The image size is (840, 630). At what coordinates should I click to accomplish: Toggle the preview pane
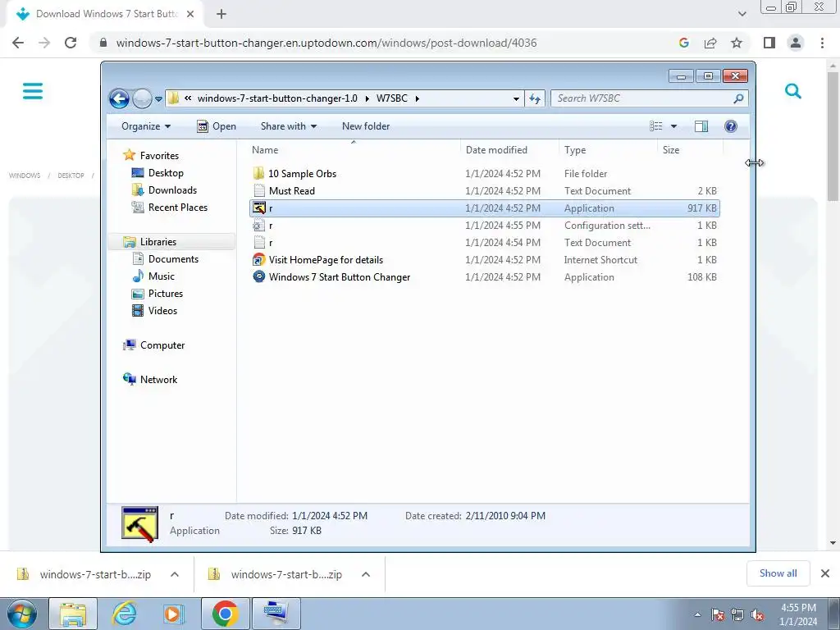(x=701, y=126)
